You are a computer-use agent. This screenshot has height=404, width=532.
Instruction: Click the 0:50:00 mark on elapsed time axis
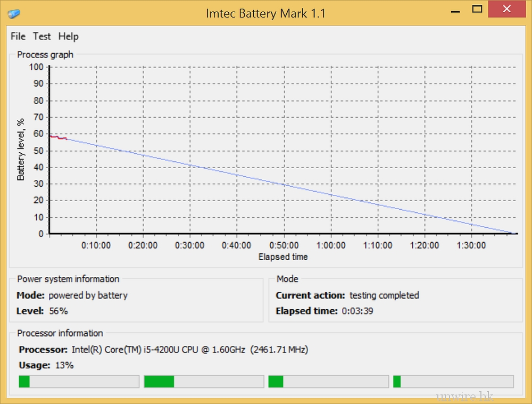[x=284, y=245]
